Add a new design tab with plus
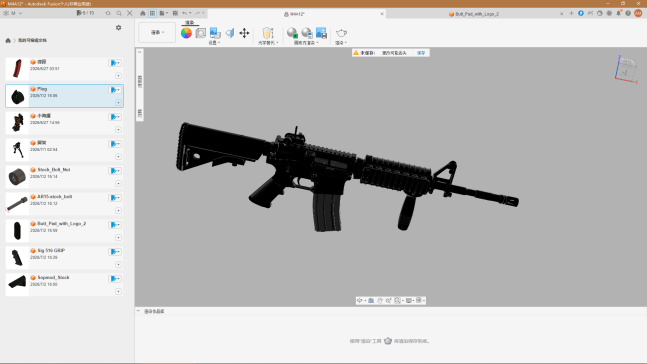The height and width of the screenshot is (364, 647). [x=571, y=13]
